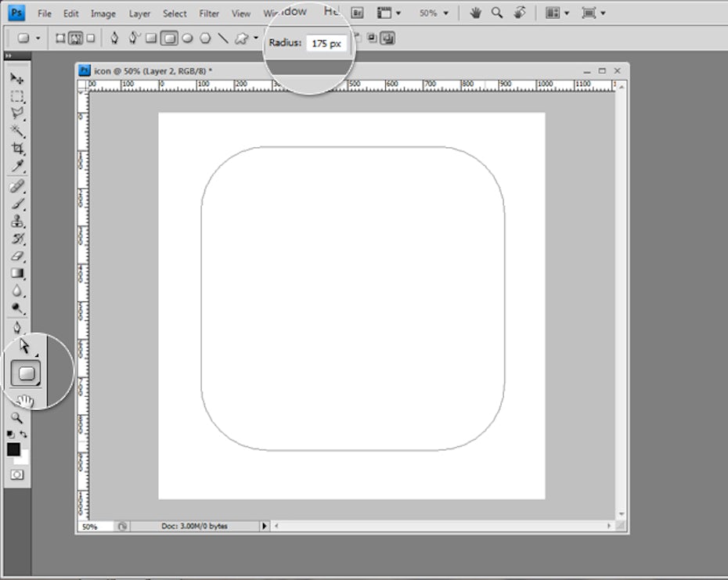Open the Filter menu
The height and width of the screenshot is (580, 728).
point(209,13)
